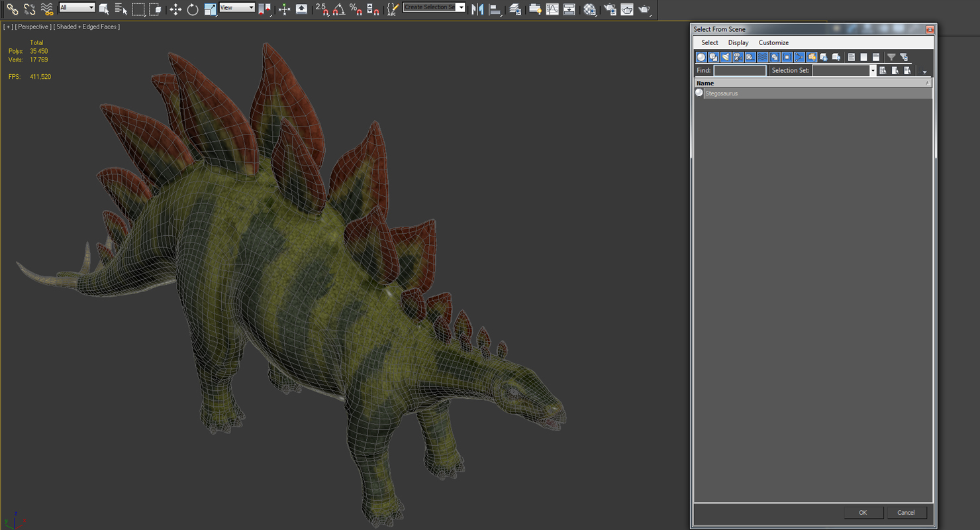The image size is (980, 530).
Task: Toggle the Spinner Snap button
Action: tap(373, 9)
